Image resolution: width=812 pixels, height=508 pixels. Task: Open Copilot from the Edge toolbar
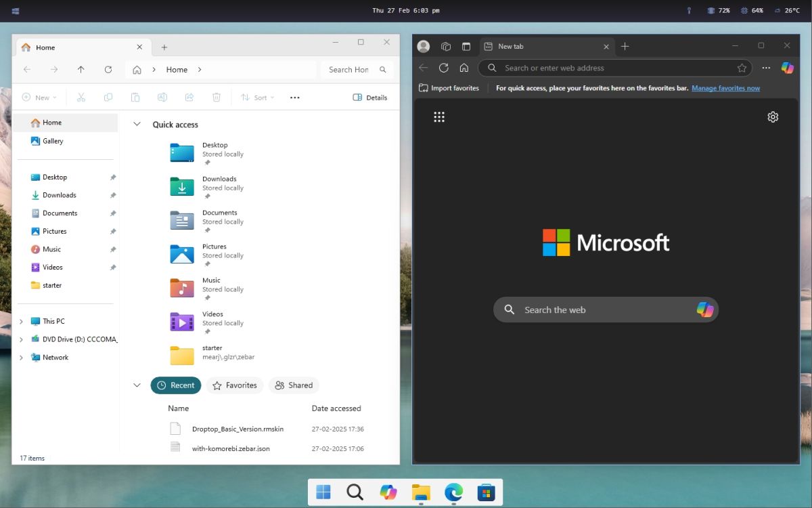click(x=787, y=68)
